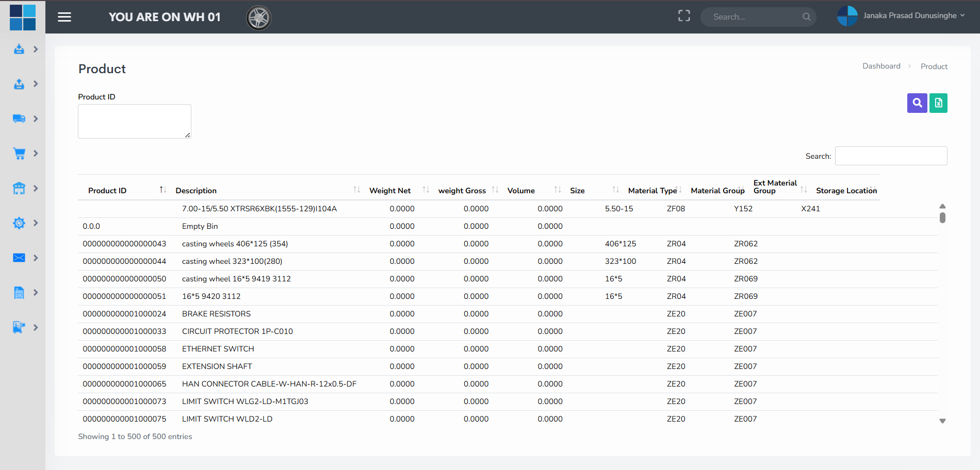Sort table by Description column header

196,191
